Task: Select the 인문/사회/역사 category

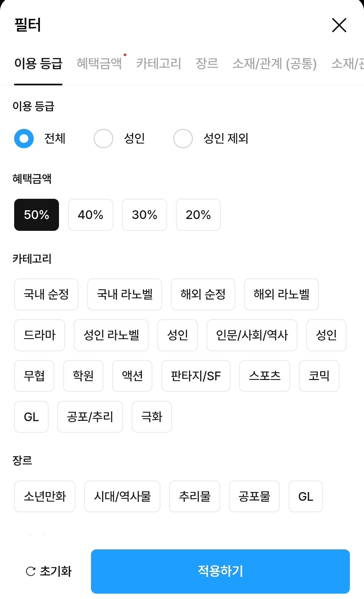Action: point(252,335)
